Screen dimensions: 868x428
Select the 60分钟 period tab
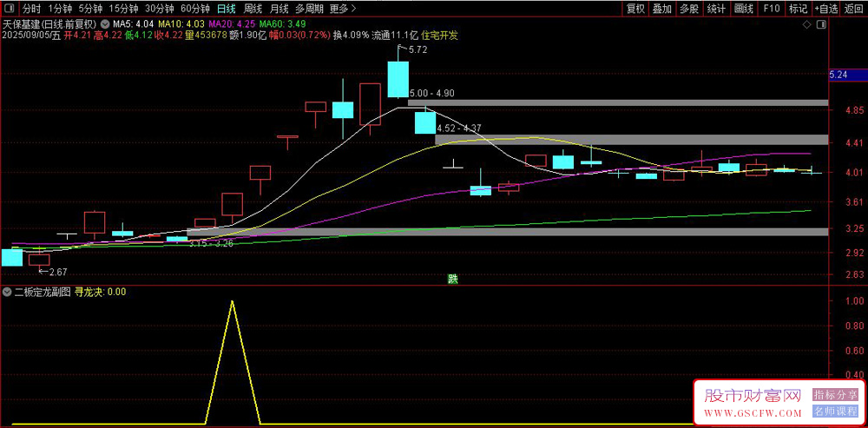[x=195, y=9]
